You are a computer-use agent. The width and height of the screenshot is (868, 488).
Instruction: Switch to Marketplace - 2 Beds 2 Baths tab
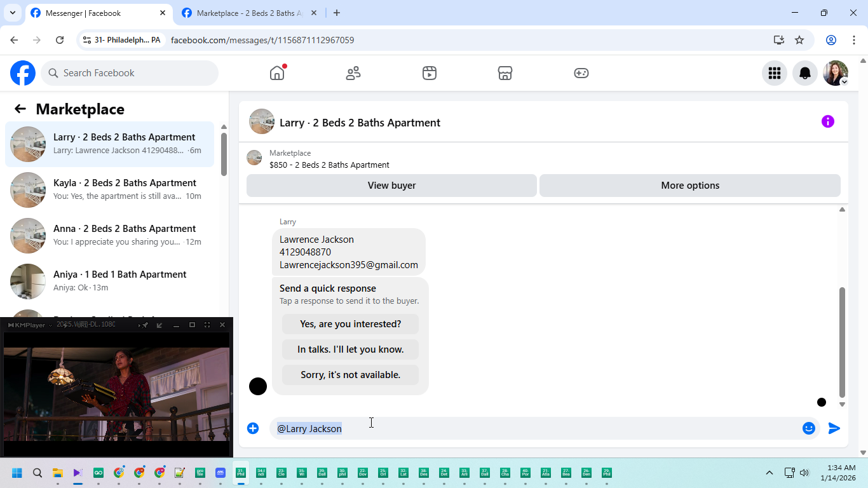click(x=249, y=13)
